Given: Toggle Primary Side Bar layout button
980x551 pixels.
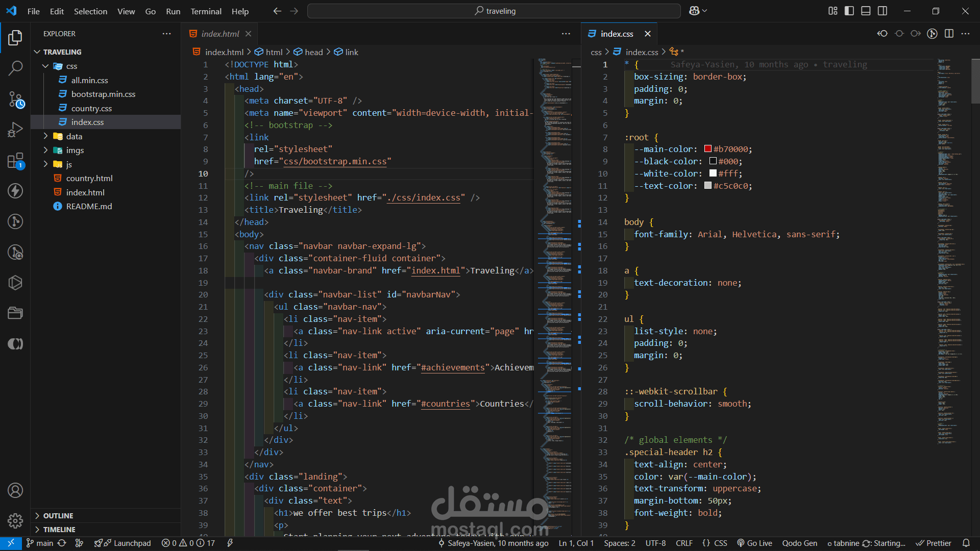Looking at the screenshot, I should tap(849, 11).
